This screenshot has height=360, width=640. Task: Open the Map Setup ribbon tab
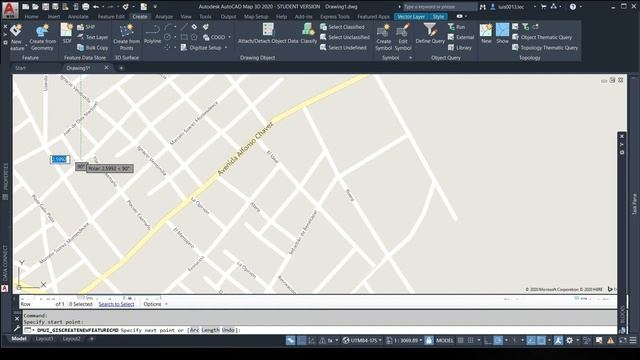[x=256, y=17]
